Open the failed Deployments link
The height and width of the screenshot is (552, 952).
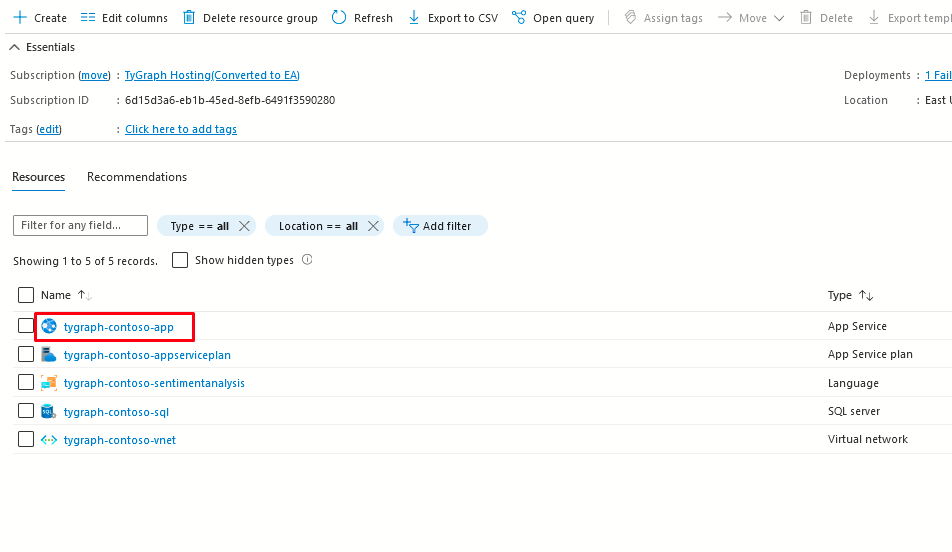click(938, 75)
